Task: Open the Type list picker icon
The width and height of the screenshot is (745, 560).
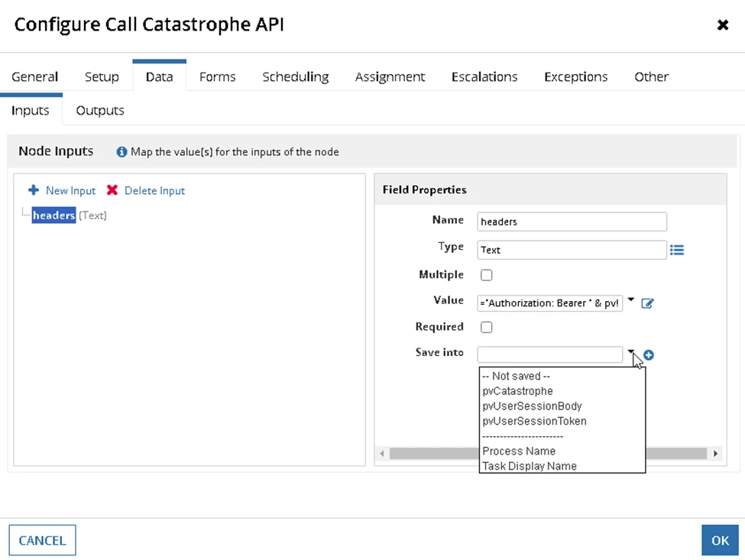Action: click(x=677, y=250)
